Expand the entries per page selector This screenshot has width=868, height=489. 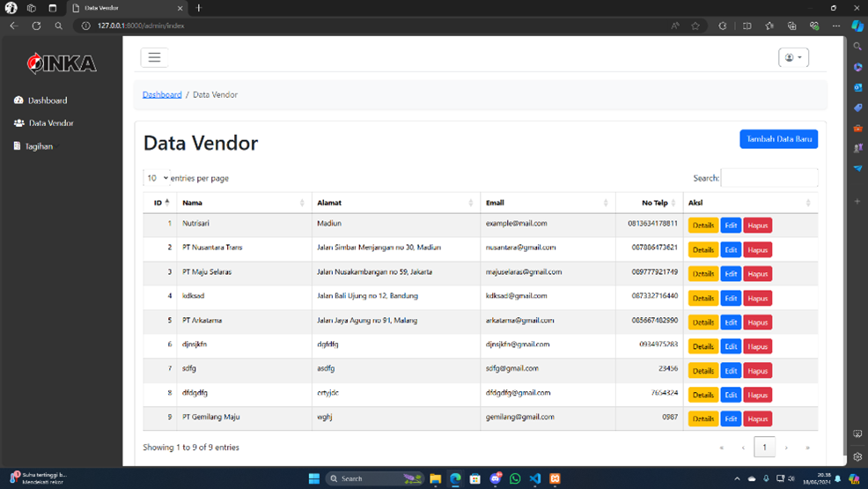157,178
